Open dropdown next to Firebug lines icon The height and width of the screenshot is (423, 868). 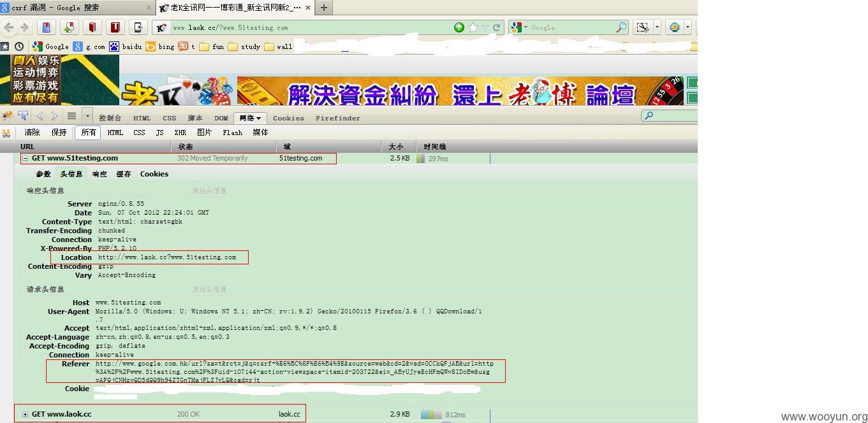[x=87, y=116]
